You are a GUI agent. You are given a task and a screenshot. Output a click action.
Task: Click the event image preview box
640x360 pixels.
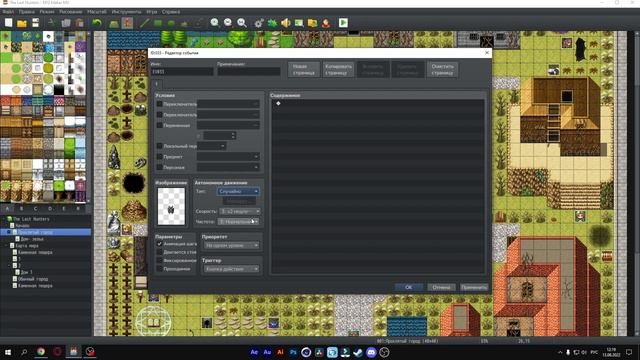pyautogui.click(x=171, y=207)
